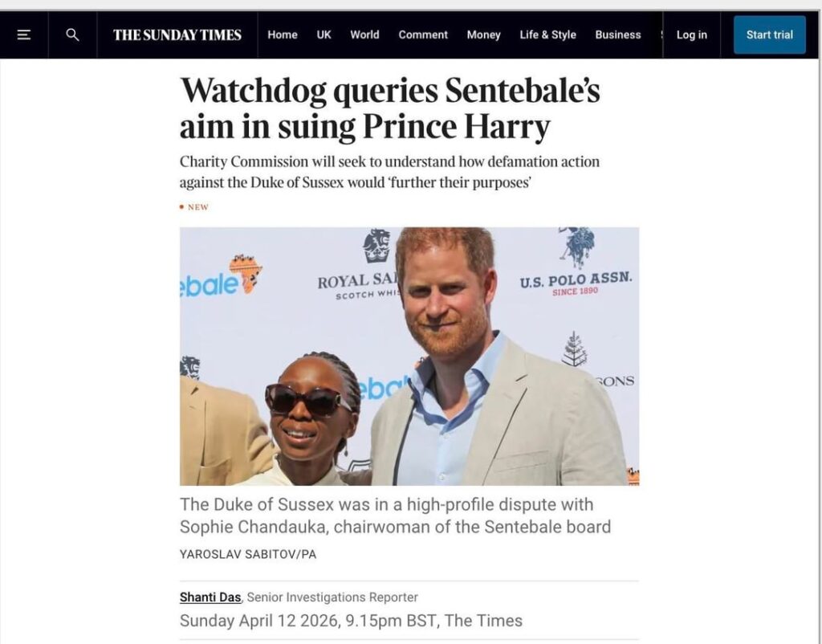
Task: Click the YAROSLAV SABITOV/PA photo credit
Action: pyautogui.click(x=248, y=553)
